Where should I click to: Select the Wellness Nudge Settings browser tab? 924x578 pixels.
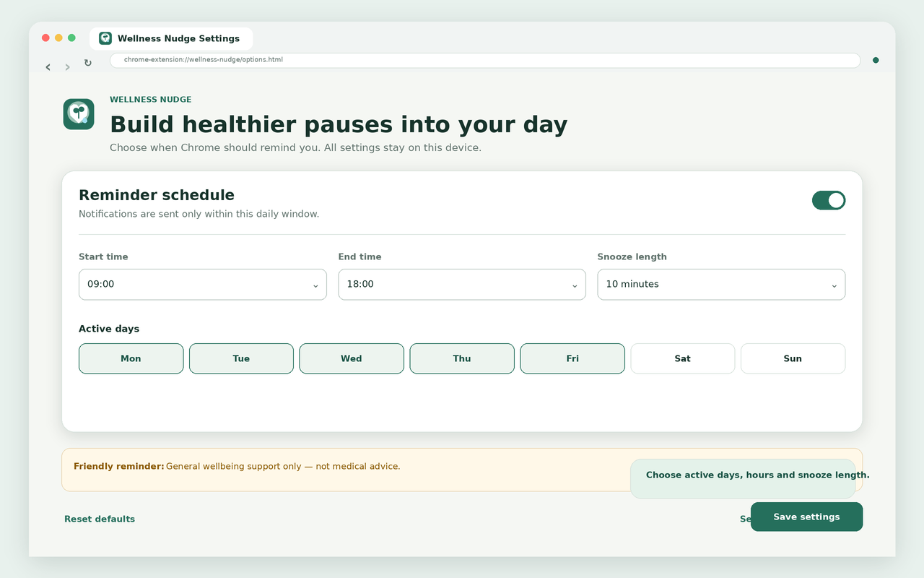tap(171, 38)
